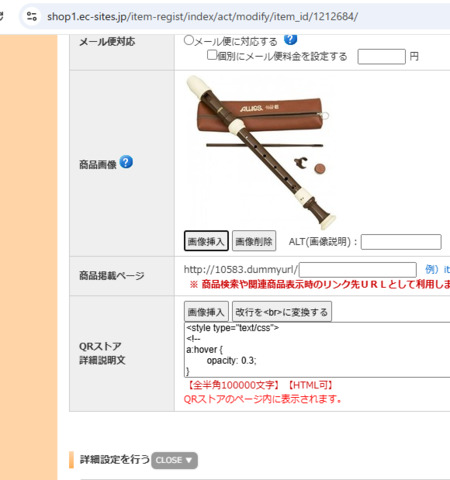The image size is (450, 480).
Task: Click 改行を<br>に変換する button
Action: [x=282, y=312]
